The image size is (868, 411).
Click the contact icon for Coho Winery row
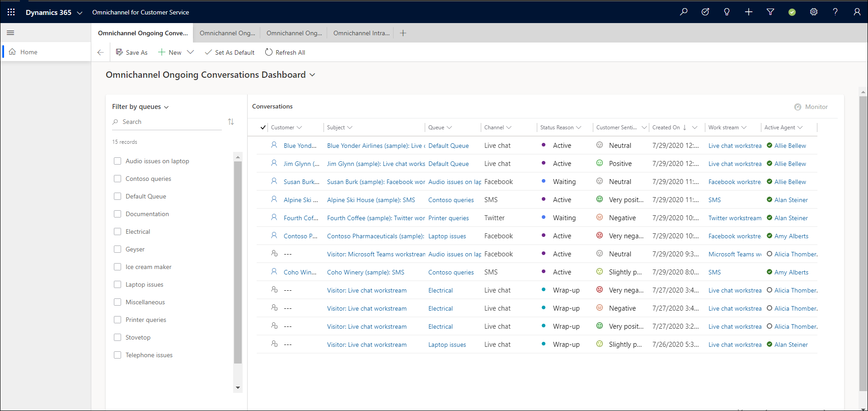[x=274, y=272]
